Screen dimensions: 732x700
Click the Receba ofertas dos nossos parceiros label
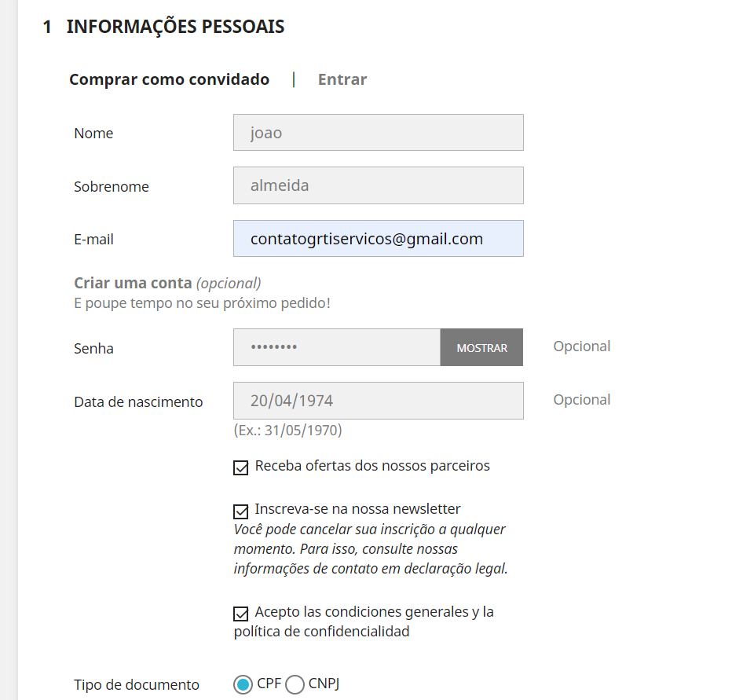pyautogui.click(x=372, y=466)
